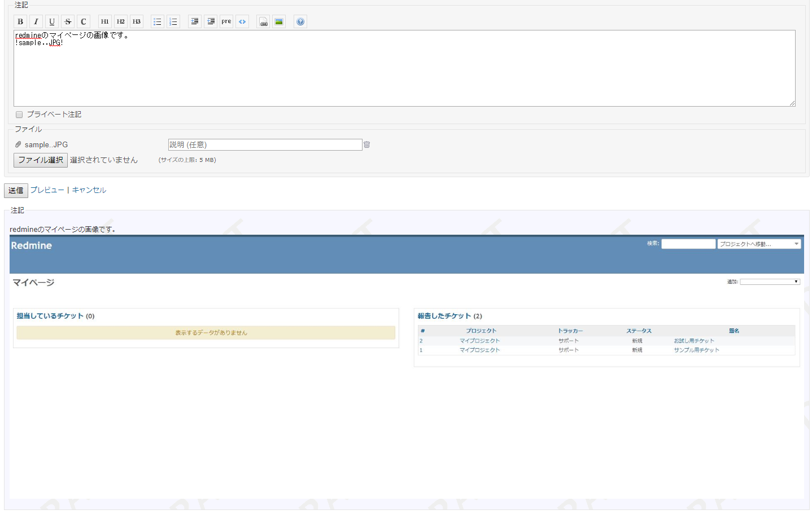This screenshot has width=812, height=514.
Task: Apply bold formatting in the note toolbar
Action: (20, 21)
